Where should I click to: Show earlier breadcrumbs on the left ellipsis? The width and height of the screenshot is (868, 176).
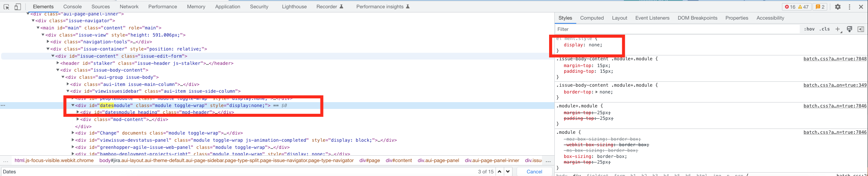coord(6,161)
